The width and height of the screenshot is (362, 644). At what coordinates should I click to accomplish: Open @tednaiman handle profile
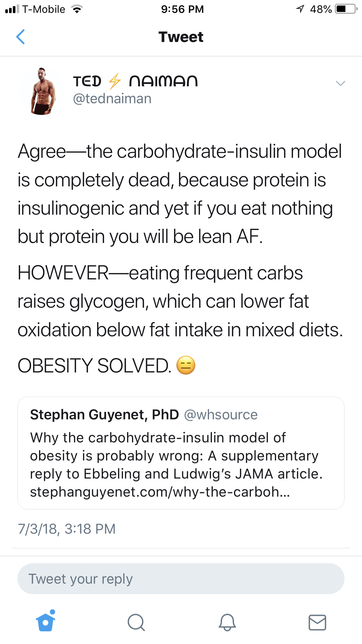pos(112,99)
